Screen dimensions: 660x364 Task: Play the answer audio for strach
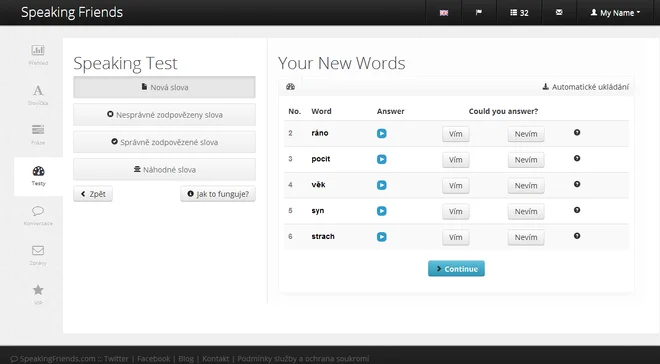[381, 237]
